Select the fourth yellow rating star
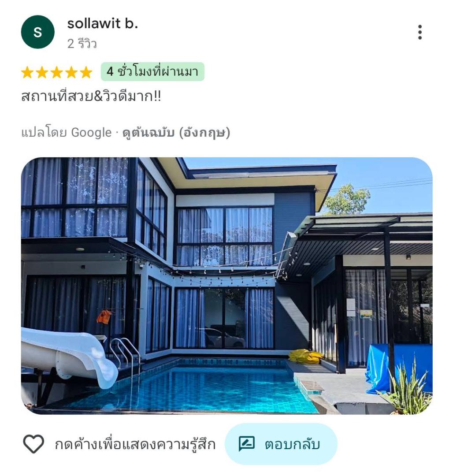Image resolution: width=449 pixels, height=476 pixels. coord(71,73)
